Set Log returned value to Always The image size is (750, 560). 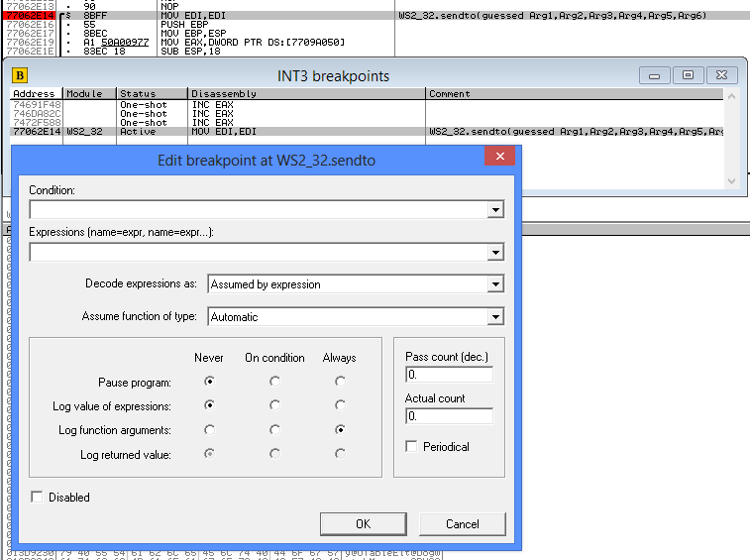coord(340,453)
